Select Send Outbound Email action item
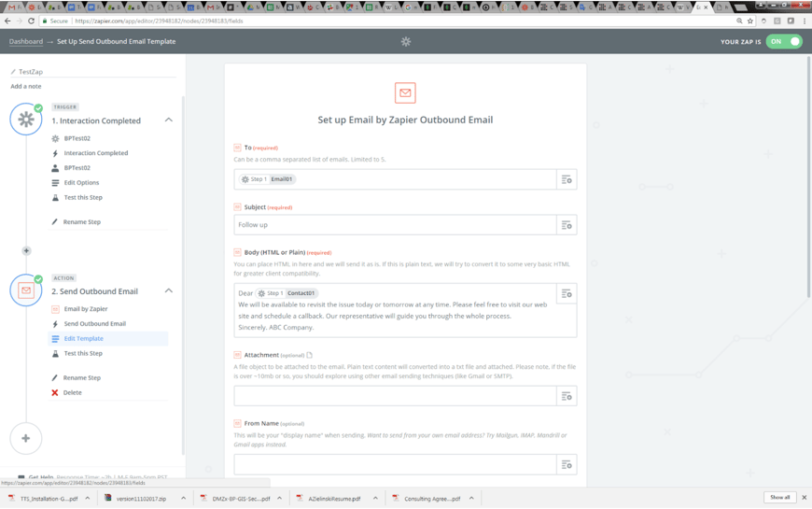812x509 pixels. pyautogui.click(x=95, y=324)
